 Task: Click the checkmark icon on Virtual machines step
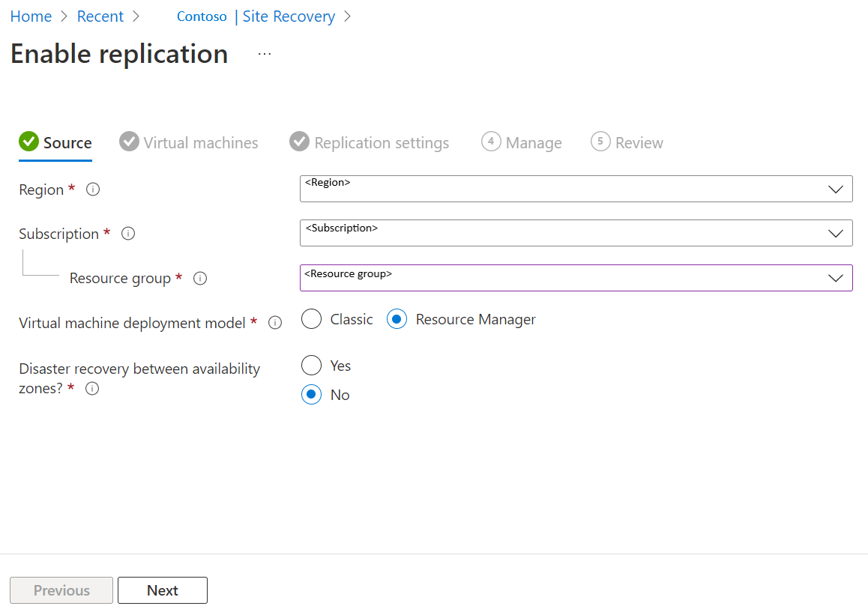point(129,141)
